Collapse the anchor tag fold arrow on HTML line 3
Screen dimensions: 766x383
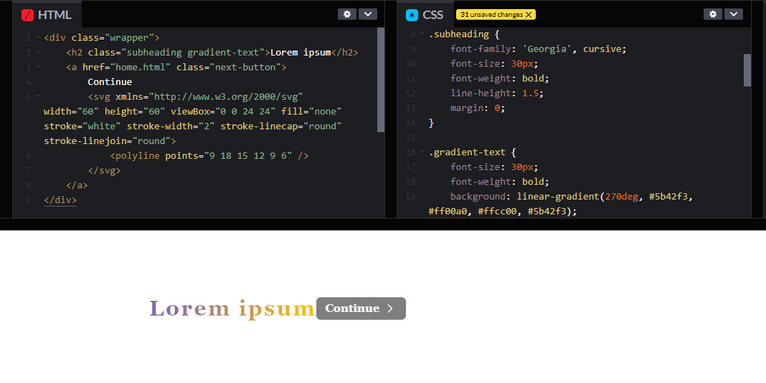click(x=38, y=67)
